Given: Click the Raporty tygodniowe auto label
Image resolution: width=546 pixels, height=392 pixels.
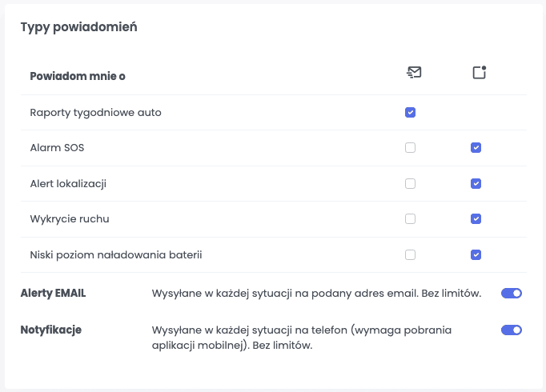Looking at the screenshot, I should (x=96, y=113).
